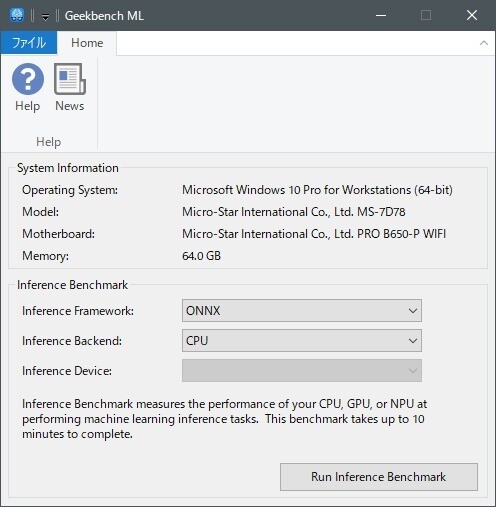Close the Geekbench ML window

[x=472, y=15]
